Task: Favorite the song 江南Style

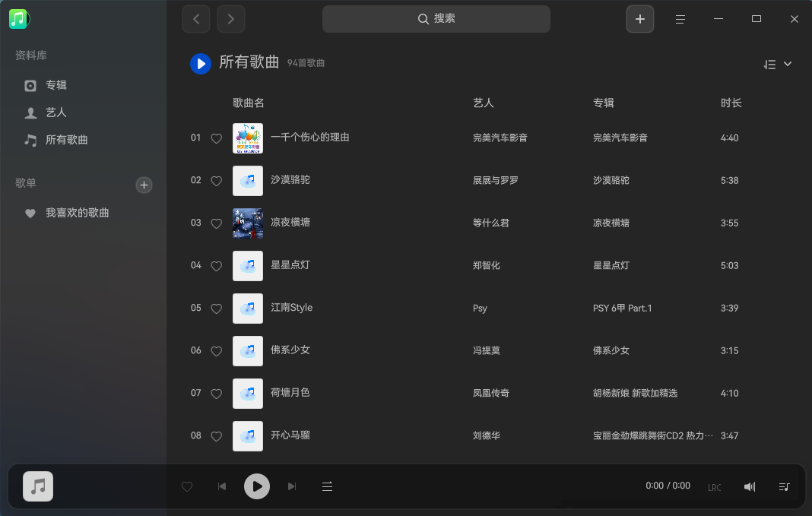Action: 217,309
